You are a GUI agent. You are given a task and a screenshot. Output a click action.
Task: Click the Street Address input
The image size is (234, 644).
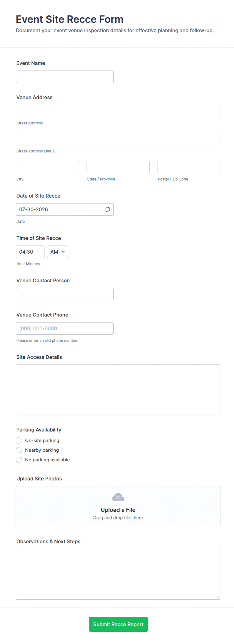[118, 111]
